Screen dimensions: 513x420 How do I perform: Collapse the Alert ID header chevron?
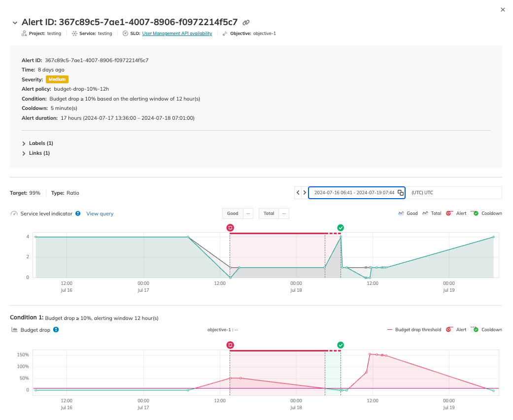point(15,23)
